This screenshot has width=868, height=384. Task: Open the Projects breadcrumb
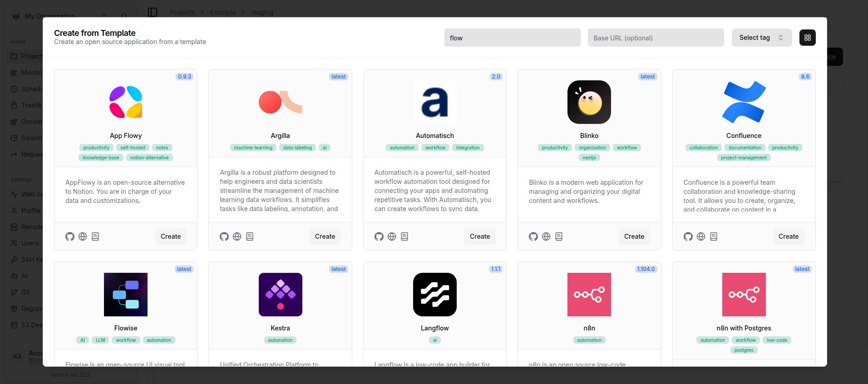(182, 12)
